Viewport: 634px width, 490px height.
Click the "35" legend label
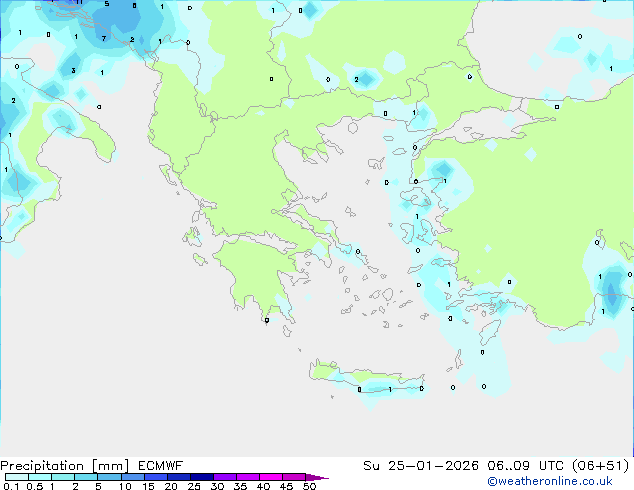240,486
